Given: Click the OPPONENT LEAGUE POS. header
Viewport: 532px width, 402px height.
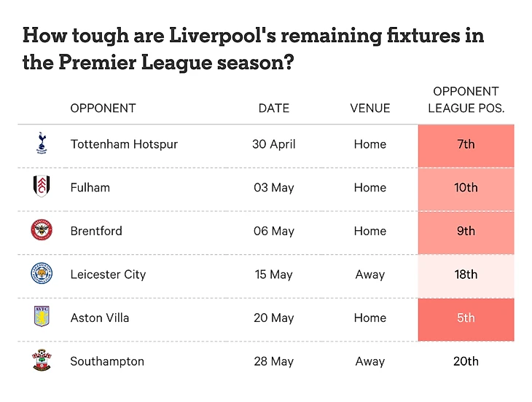Looking at the screenshot, I should point(466,100).
